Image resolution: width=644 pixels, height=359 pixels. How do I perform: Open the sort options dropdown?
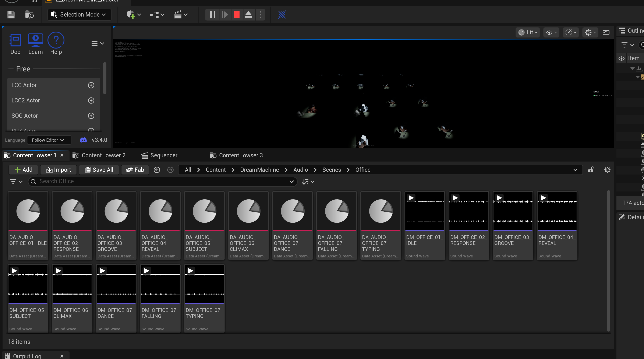tap(308, 182)
